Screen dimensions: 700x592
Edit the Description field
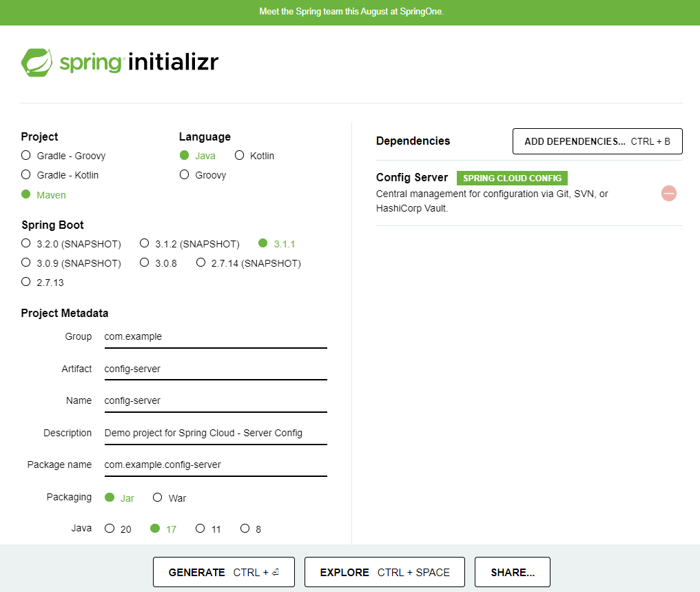(x=216, y=433)
